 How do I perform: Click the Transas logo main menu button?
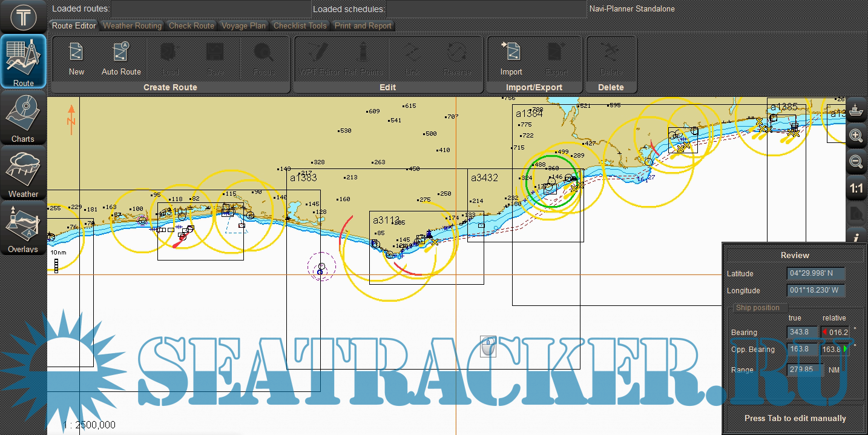[x=23, y=16]
